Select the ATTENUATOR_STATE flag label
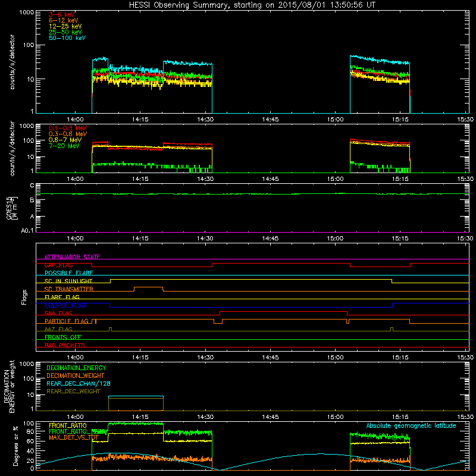This screenshot has height=476, width=476. pyautogui.click(x=72, y=257)
